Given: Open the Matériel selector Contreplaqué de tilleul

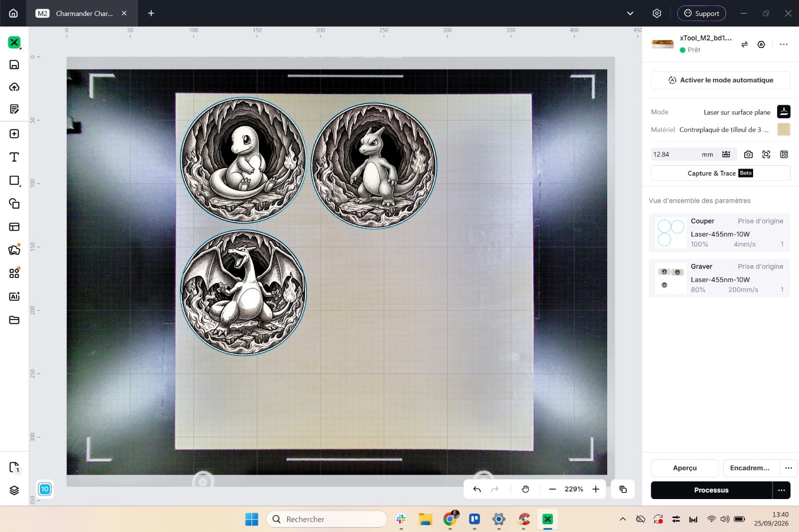Looking at the screenshot, I should tap(724, 130).
